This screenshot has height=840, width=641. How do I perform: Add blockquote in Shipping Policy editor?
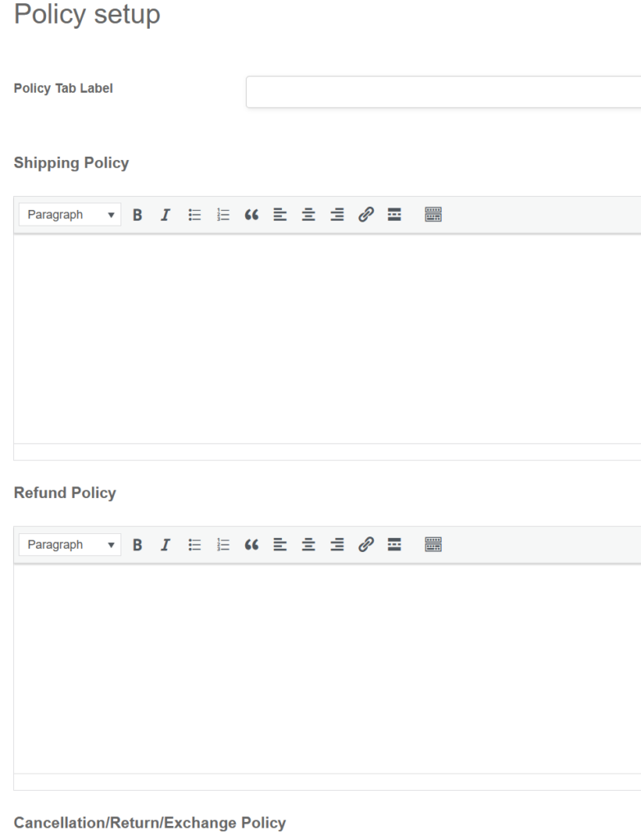click(x=250, y=215)
